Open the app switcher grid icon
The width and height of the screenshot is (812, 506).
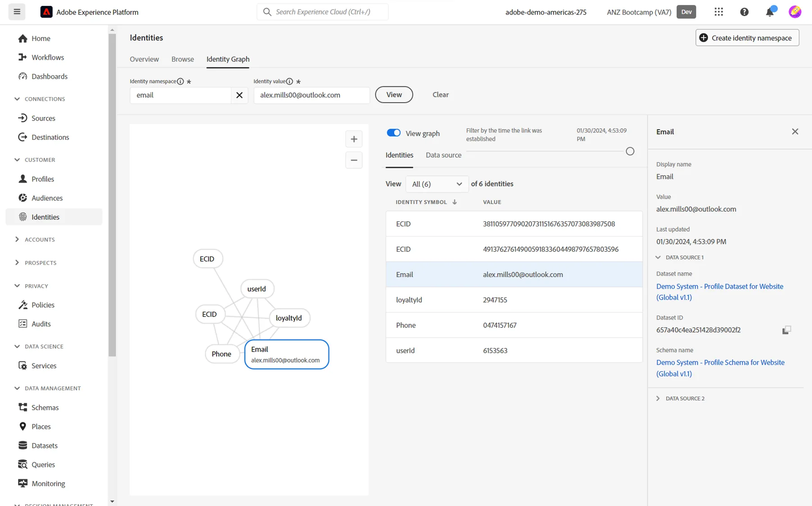click(719, 12)
